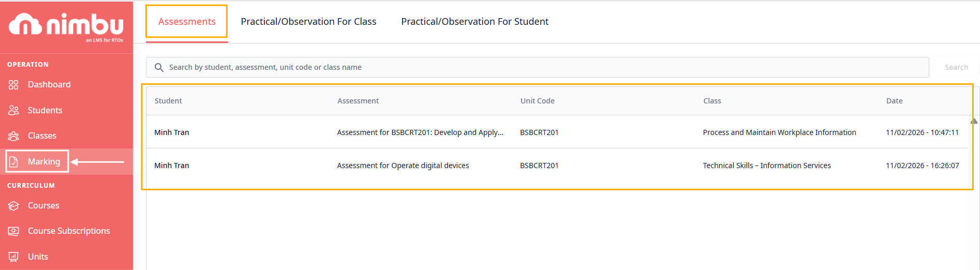Click the Unit Code column header

pyautogui.click(x=537, y=101)
